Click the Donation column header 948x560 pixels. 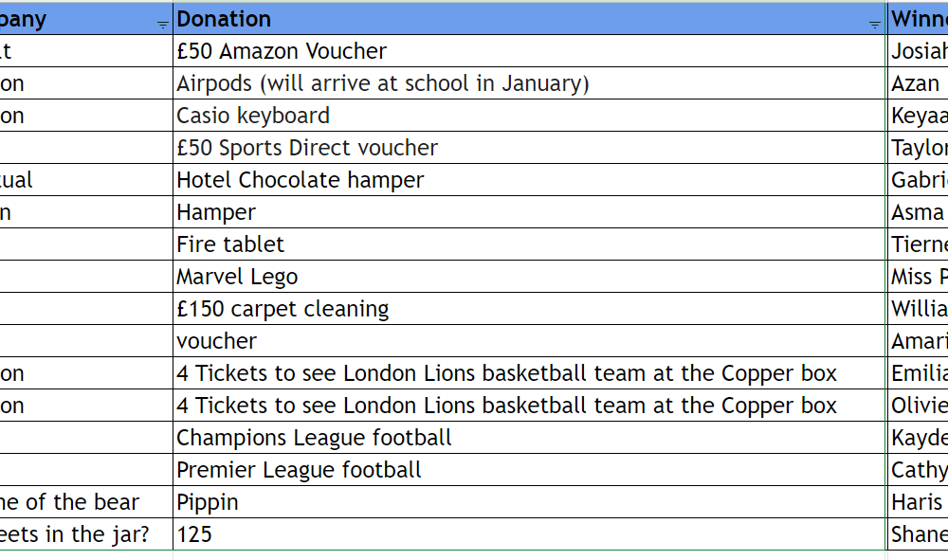(512, 19)
